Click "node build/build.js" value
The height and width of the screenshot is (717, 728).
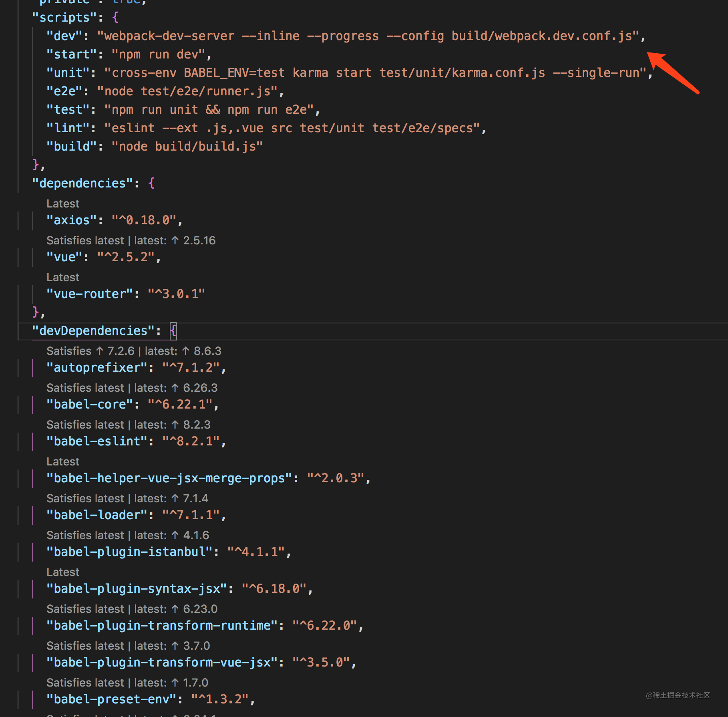pos(187,147)
